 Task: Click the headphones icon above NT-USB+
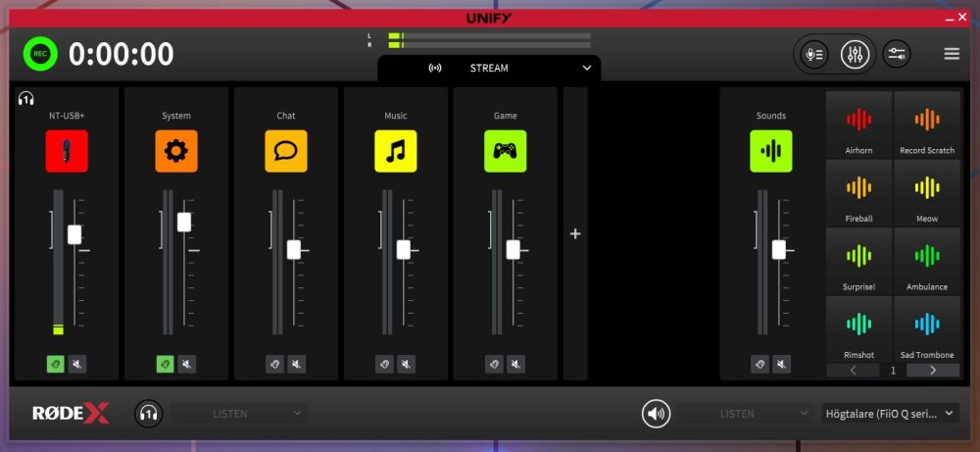click(x=26, y=98)
